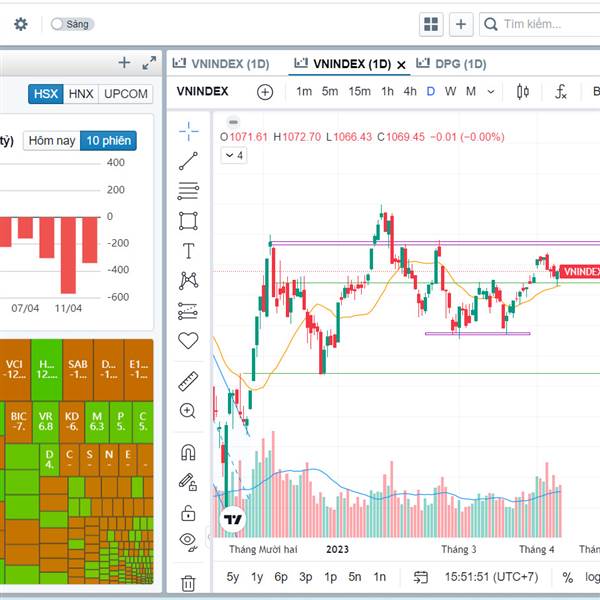Toggle the Sáng light theme switch
Viewport: 600px width, 600px height.
(72, 24)
